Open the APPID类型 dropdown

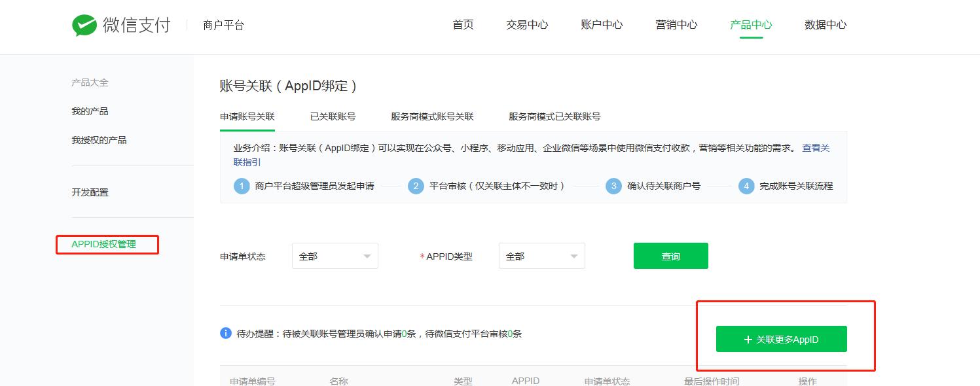(x=542, y=256)
